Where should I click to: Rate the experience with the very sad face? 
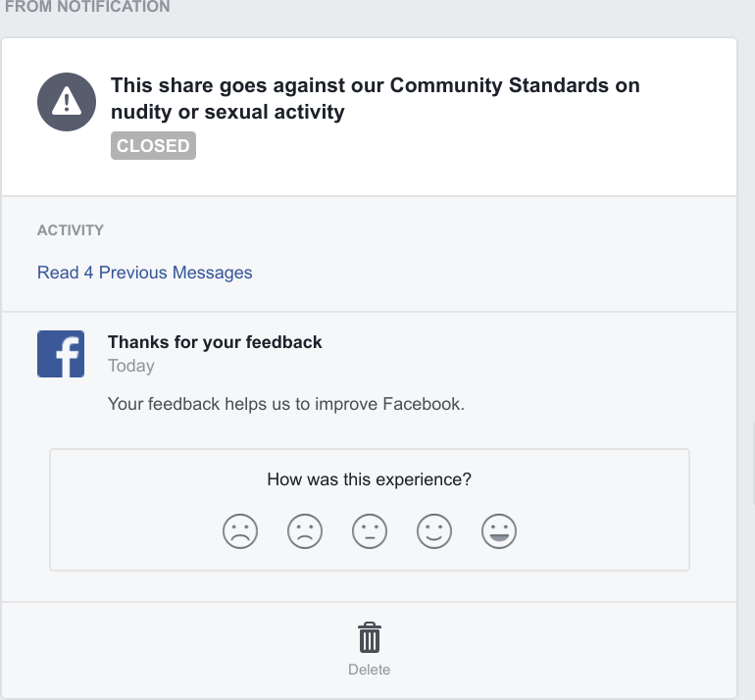pos(239,532)
